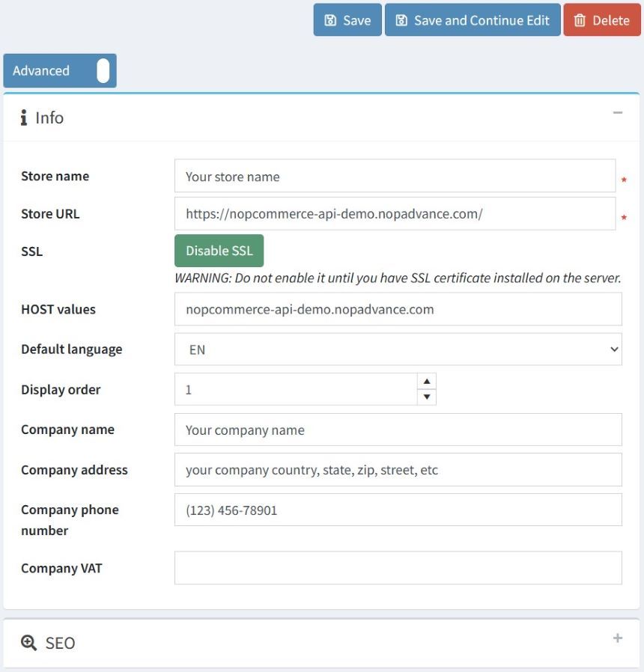Focus the Company phone number field
The width and height of the screenshot is (644, 672).
point(398,510)
